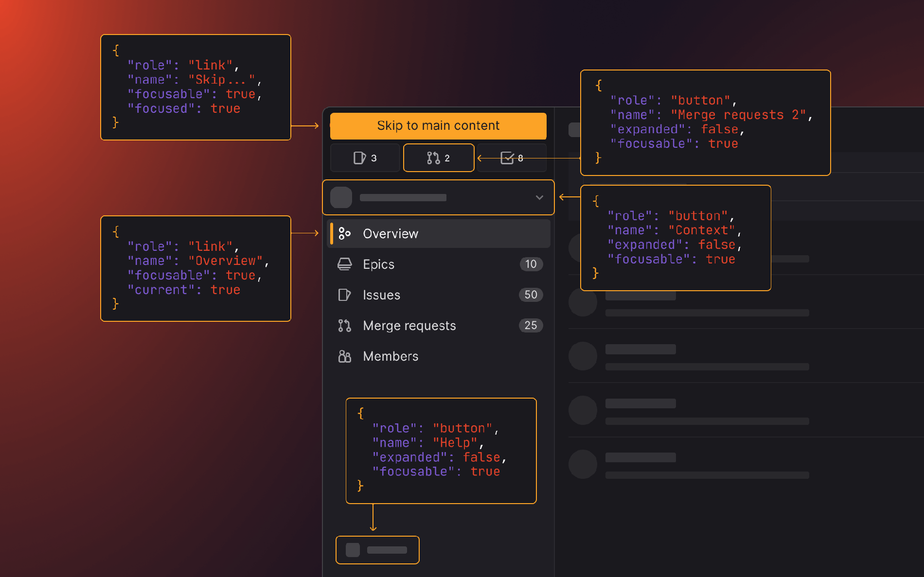Click the context avatar placeholder square

click(x=341, y=197)
